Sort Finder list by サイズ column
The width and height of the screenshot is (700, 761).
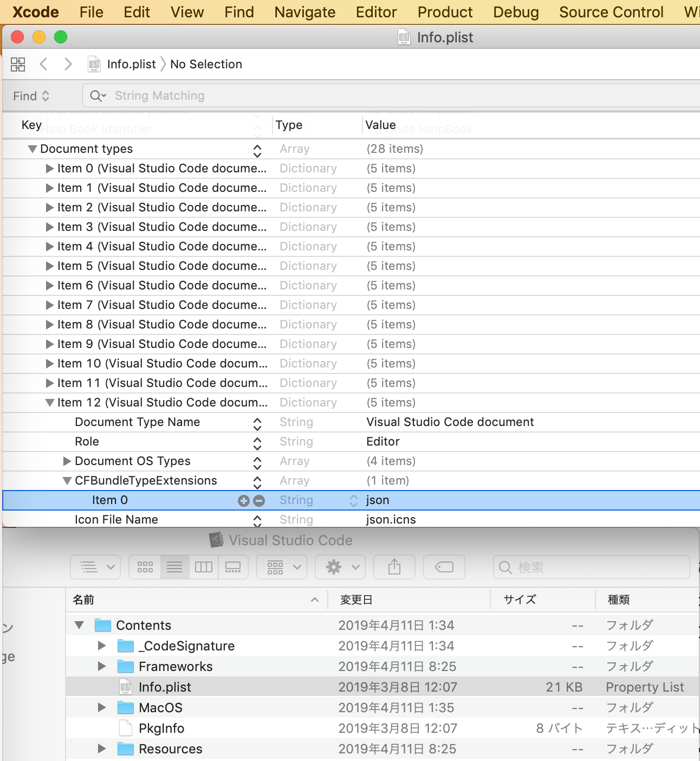click(543, 600)
